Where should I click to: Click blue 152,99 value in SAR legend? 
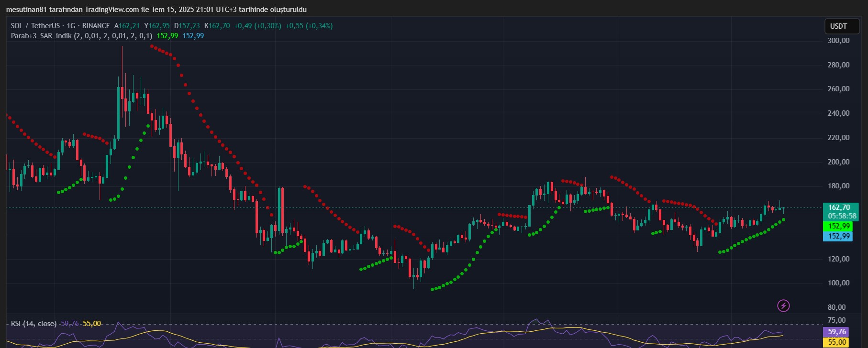pyautogui.click(x=193, y=36)
